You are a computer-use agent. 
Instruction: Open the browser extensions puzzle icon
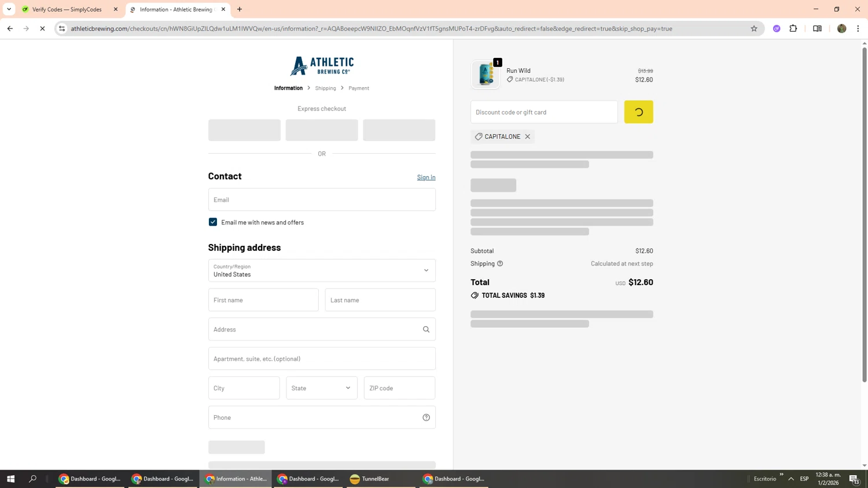click(793, 28)
